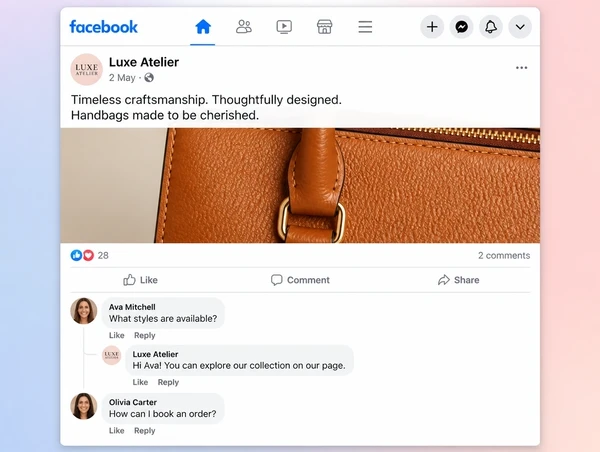Reply to Olivia Carter's comment
Screen dimensions: 600x452
point(145,431)
